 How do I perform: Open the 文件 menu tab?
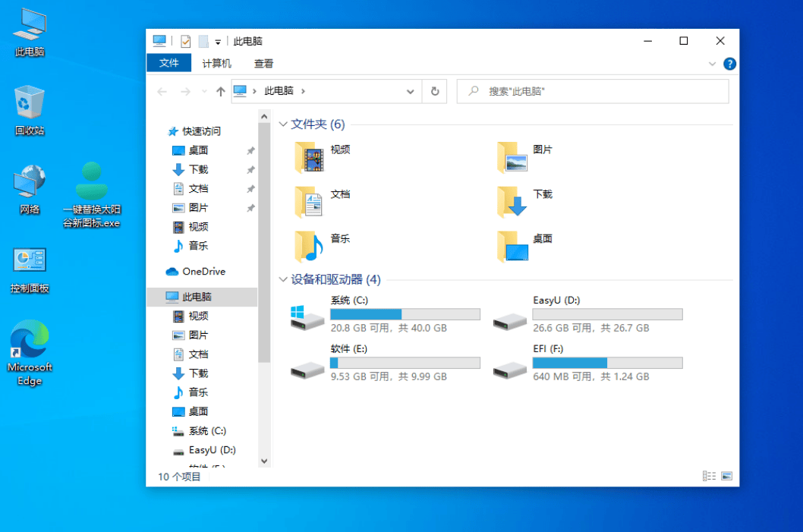[x=168, y=64]
